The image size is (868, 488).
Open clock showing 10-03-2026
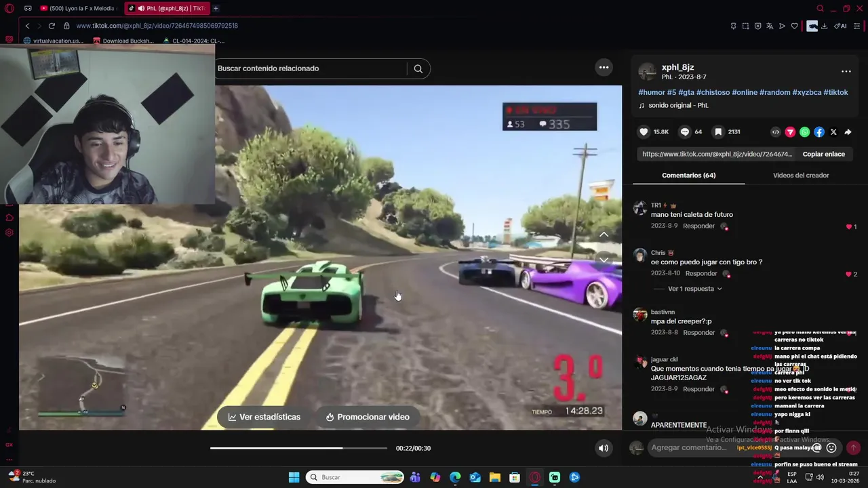tap(845, 477)
